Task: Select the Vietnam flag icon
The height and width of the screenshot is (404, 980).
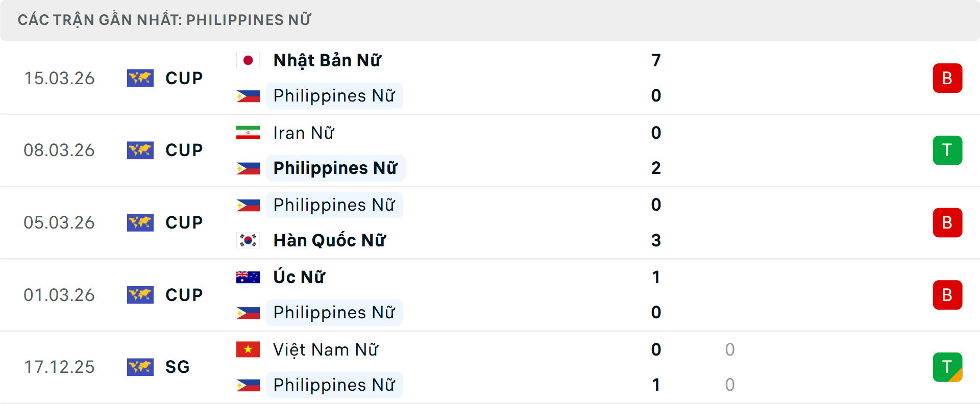Action: 249,350
